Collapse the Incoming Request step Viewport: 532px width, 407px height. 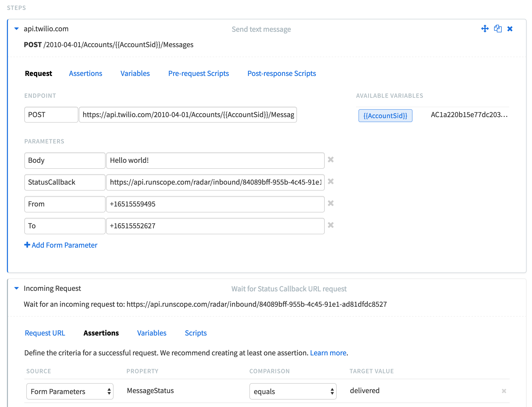point(17,288)
